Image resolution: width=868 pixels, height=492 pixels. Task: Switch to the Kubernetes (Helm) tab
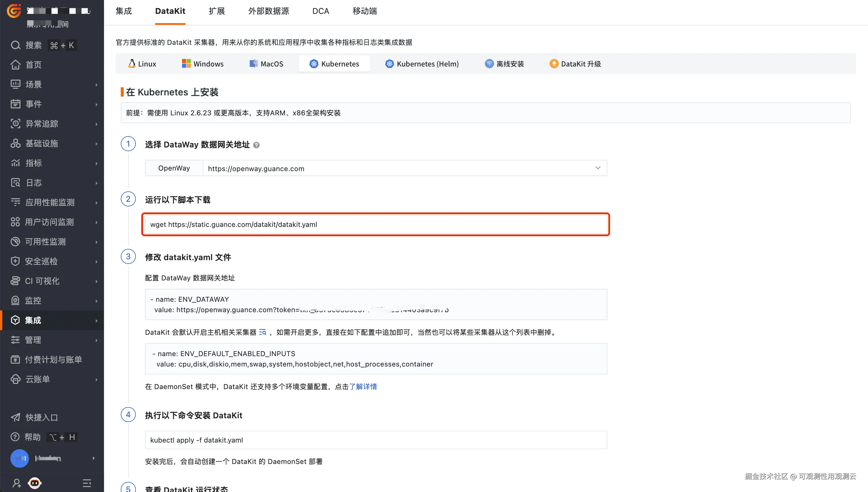[x=422, y=64]
